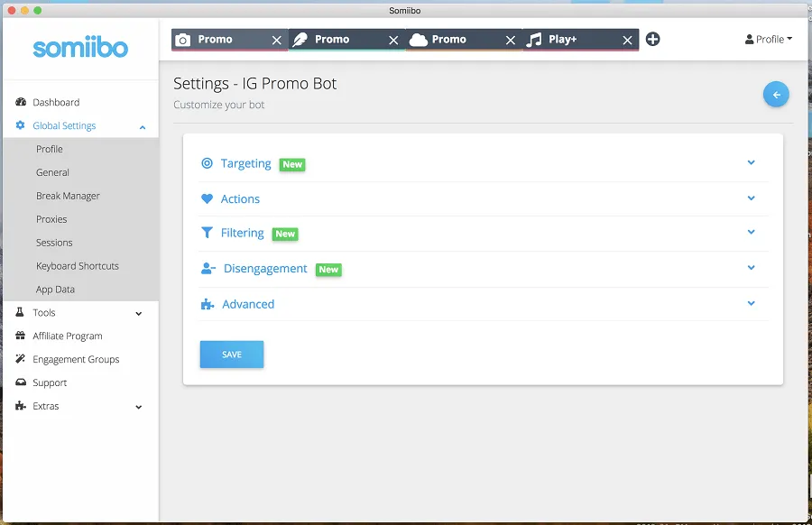Image resolution: width=812 pixels, height=525 pixels.
Task: Click the Targeting crosshair icon
Action: tap(207, 163)
